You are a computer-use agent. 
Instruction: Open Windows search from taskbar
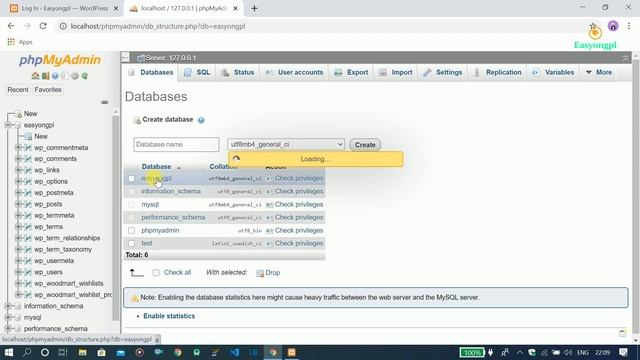(x=27, y=352)
